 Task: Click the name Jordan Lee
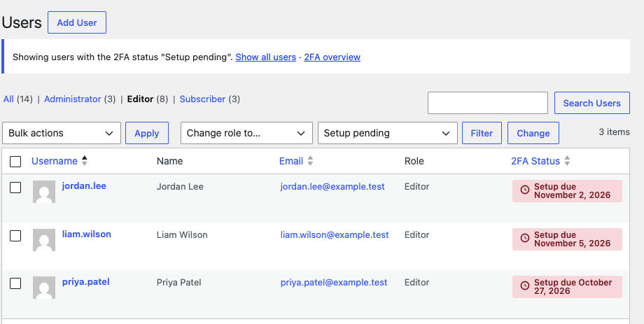click(180, 186)
